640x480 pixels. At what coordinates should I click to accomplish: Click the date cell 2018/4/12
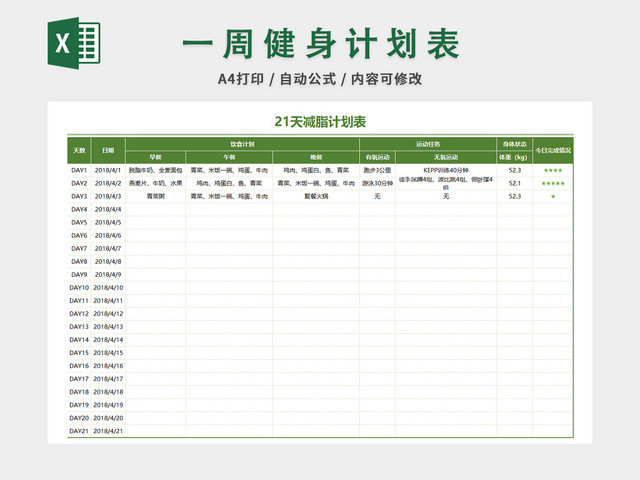pyautogui.click(x=108, y=314)
